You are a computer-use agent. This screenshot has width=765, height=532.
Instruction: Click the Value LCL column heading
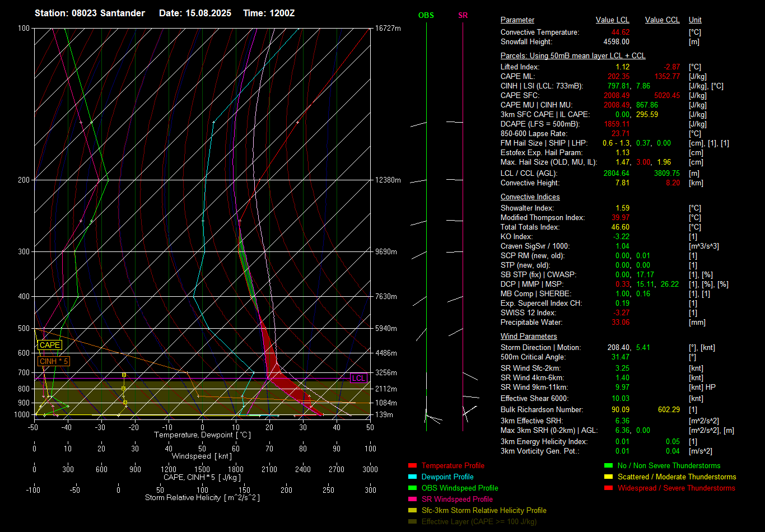coord(613,20)
